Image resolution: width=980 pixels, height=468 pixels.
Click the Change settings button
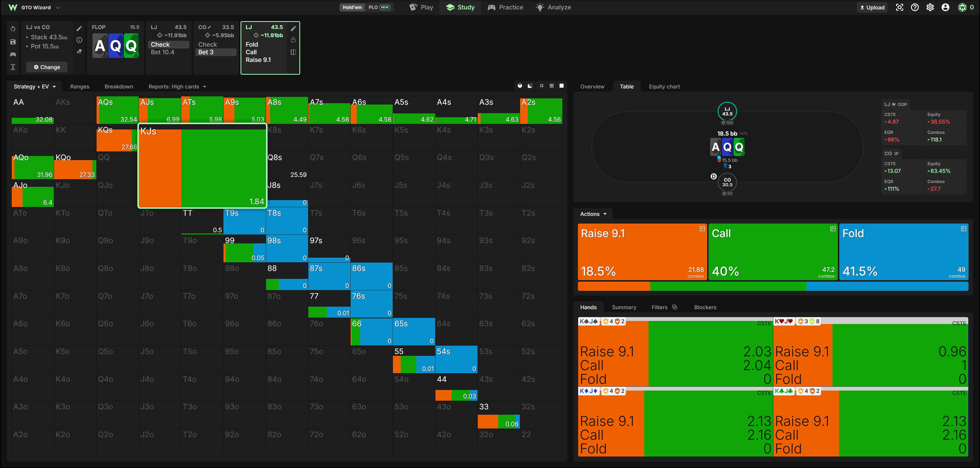click(x=47, y=67)
